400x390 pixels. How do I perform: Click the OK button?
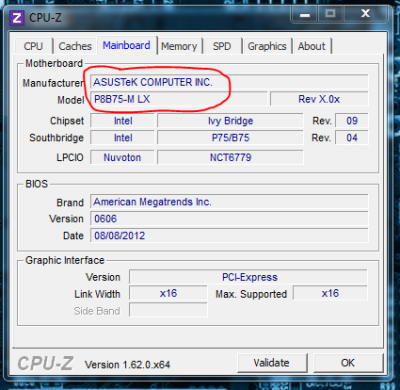(348, 363)
